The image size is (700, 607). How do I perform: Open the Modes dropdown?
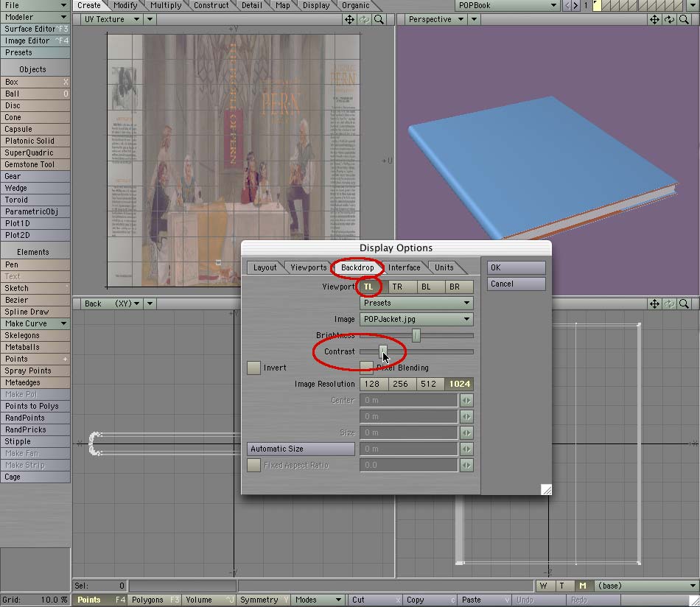coord(318,600)
